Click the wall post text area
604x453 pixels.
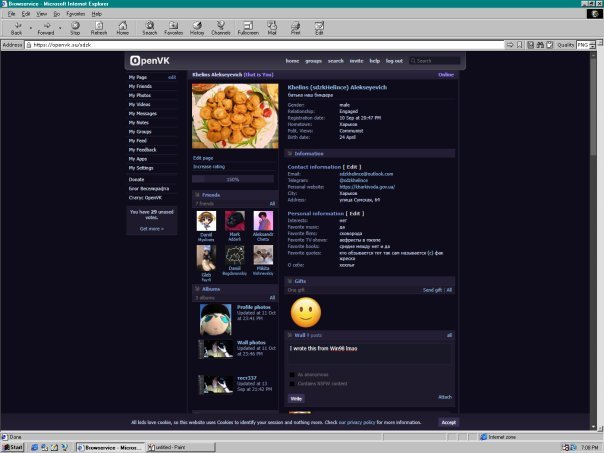click(369, 353)
